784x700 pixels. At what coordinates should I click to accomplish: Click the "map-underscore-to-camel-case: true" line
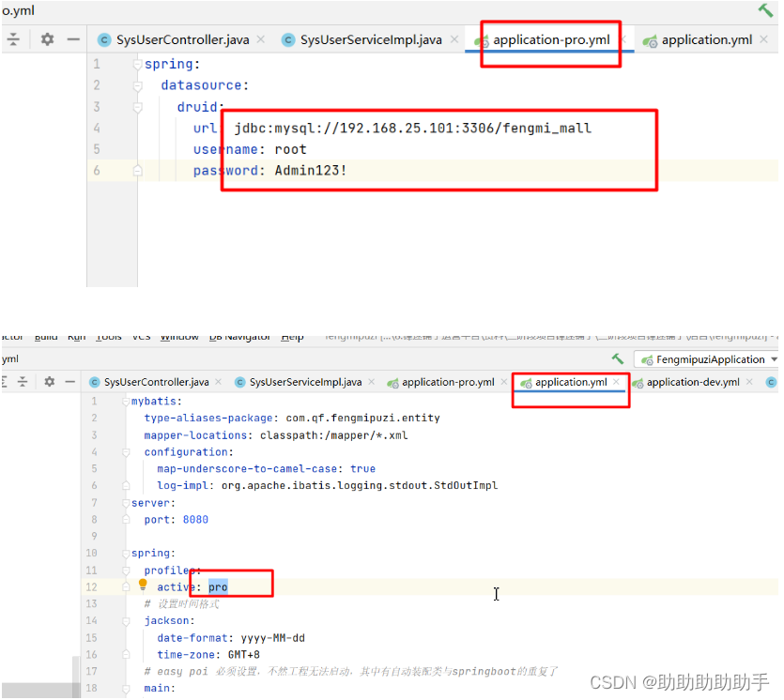(x=267, y=468)
